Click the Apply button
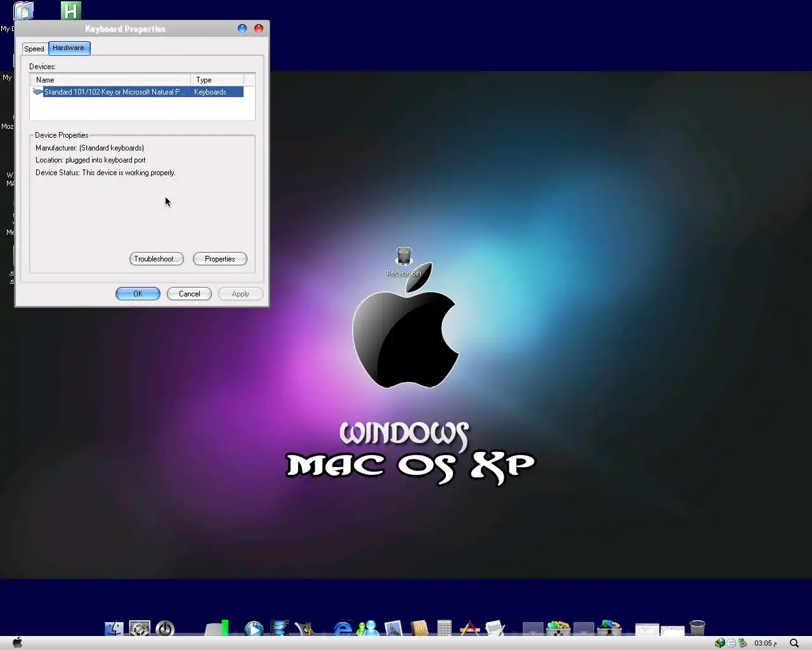This screenshot has height=650, width=812. [x=240, y=294]
